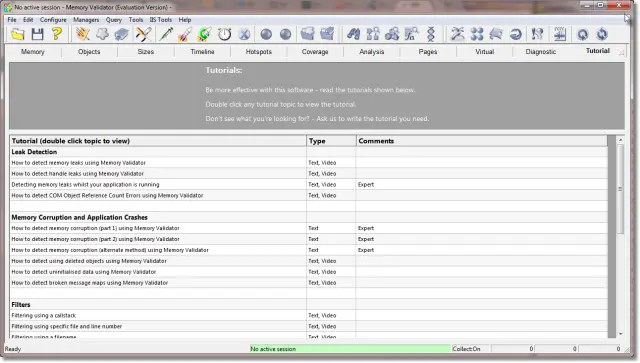Click the blue circle X stop icon
Image resolution: width=640 pixels, height=363 pixels.
pyautogui.click(x=244, y=34)
